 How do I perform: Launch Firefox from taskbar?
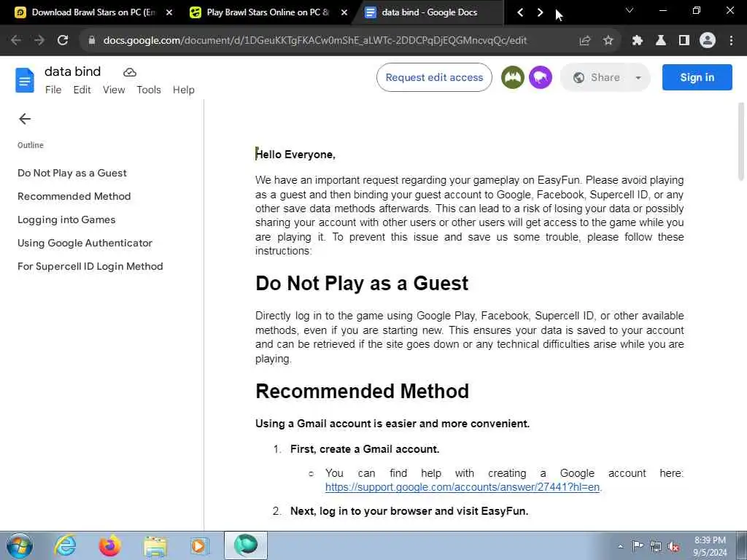pos(109,545)
